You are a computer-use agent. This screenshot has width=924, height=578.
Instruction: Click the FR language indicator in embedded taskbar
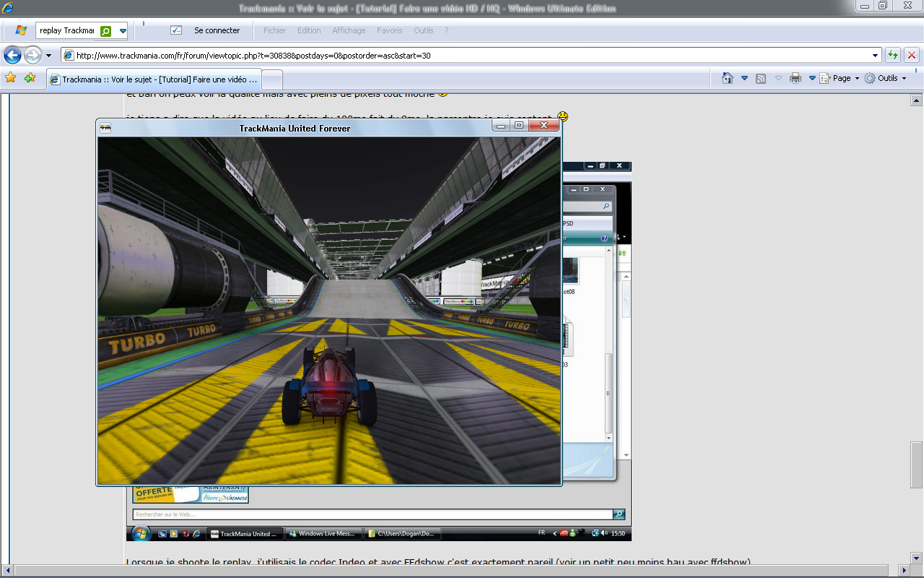542,533
